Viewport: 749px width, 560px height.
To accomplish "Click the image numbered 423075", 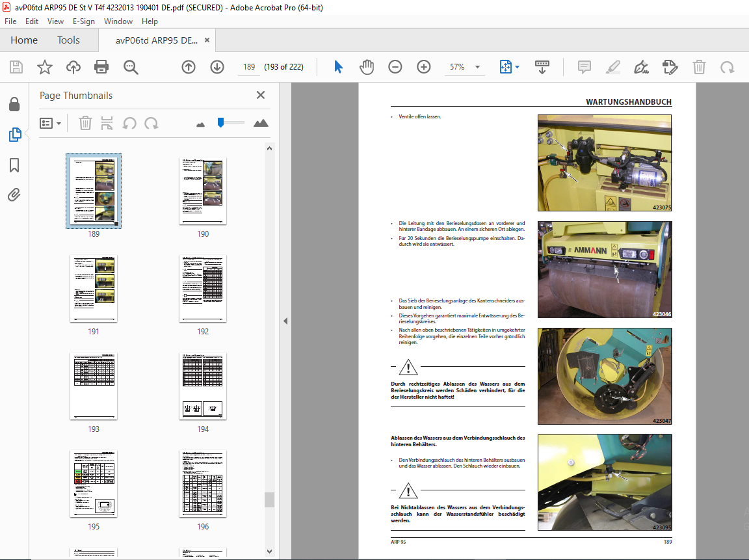I will (x=605, y=163).
